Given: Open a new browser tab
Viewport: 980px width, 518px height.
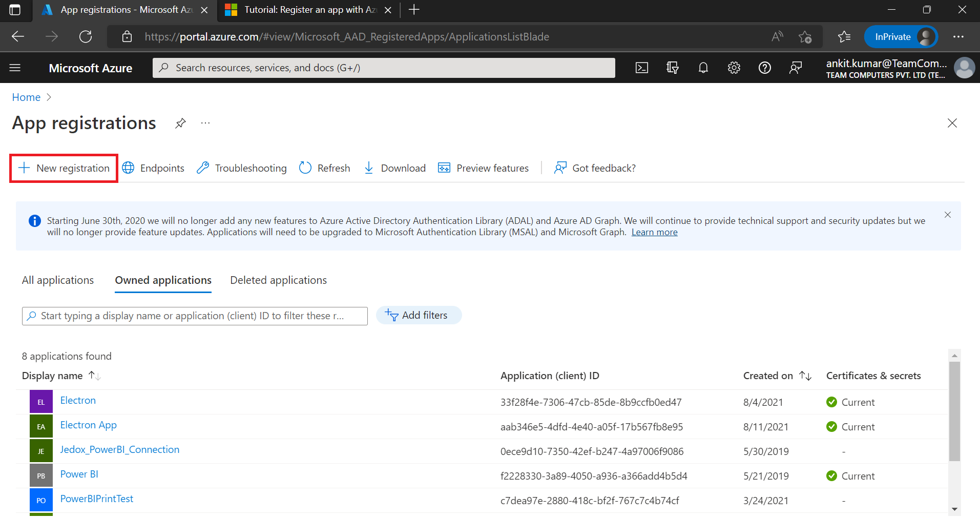Looking at the screenshot, I should click(x=414, y=10).
